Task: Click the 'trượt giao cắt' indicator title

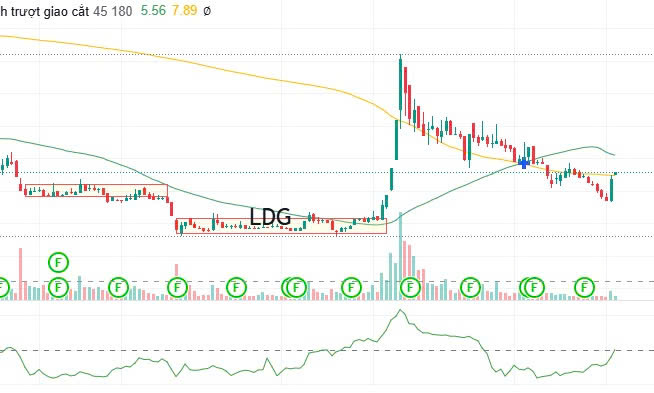Action: [50, 11]
